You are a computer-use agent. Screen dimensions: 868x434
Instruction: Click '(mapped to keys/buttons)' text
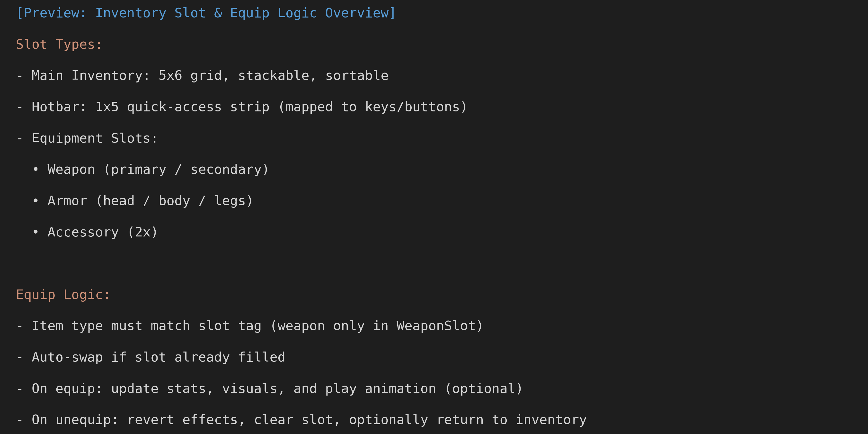pyautogui.click(x=373, y=107)
